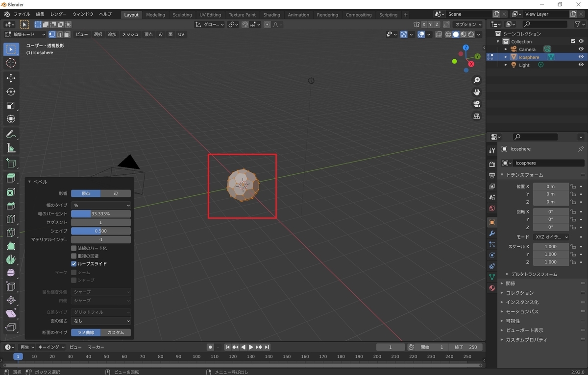
Task: Adjust the 幅のパーセント 33.333% slider
Action: click(101, 214)
